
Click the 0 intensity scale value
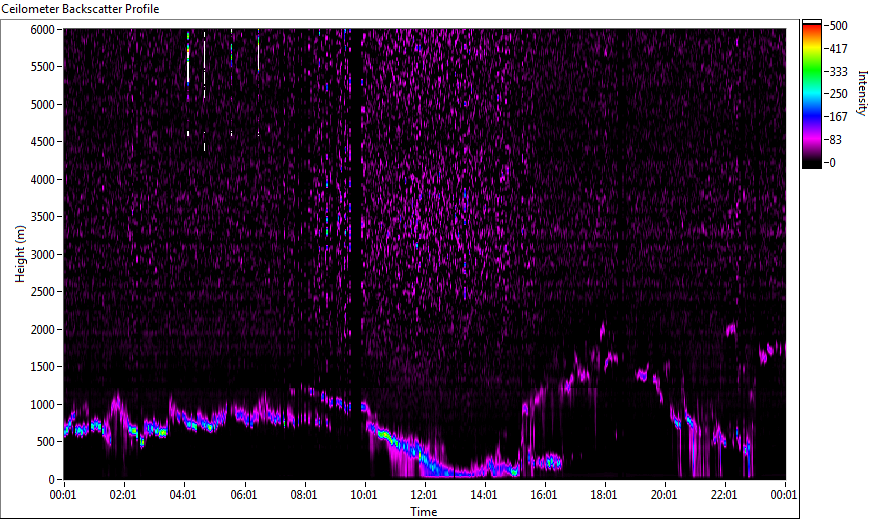(833, 163)
